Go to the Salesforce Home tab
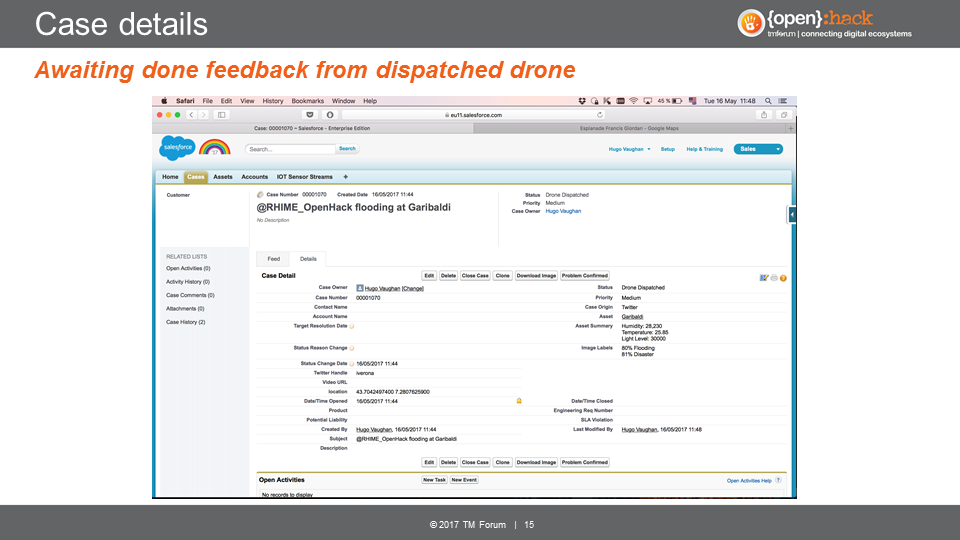 click(170, 177)
